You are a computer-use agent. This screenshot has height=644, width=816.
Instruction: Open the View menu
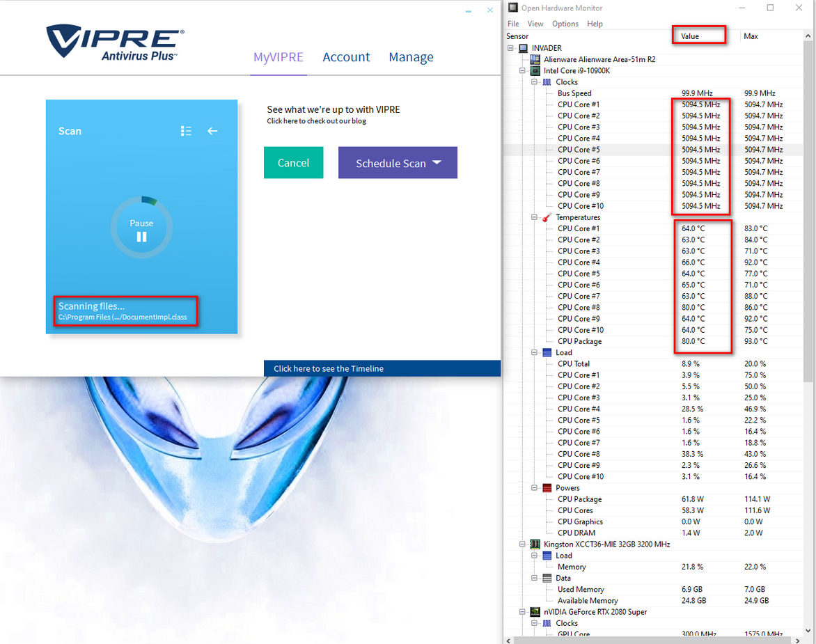coord(535,24)
